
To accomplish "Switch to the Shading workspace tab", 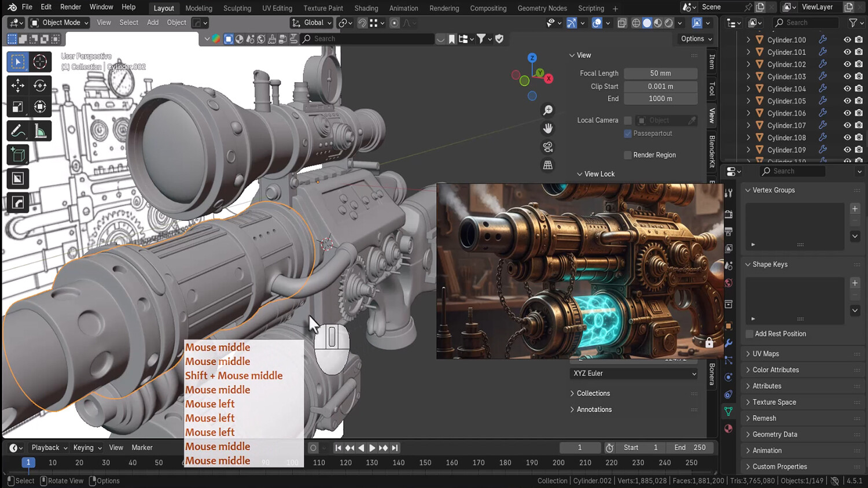I will point(366,8).
